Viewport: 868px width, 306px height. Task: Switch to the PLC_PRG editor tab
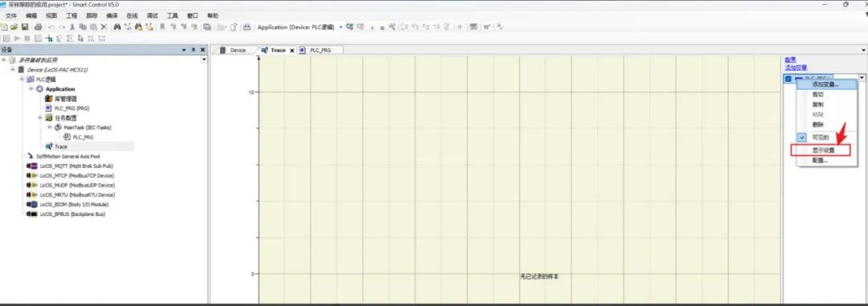point(321,50)
